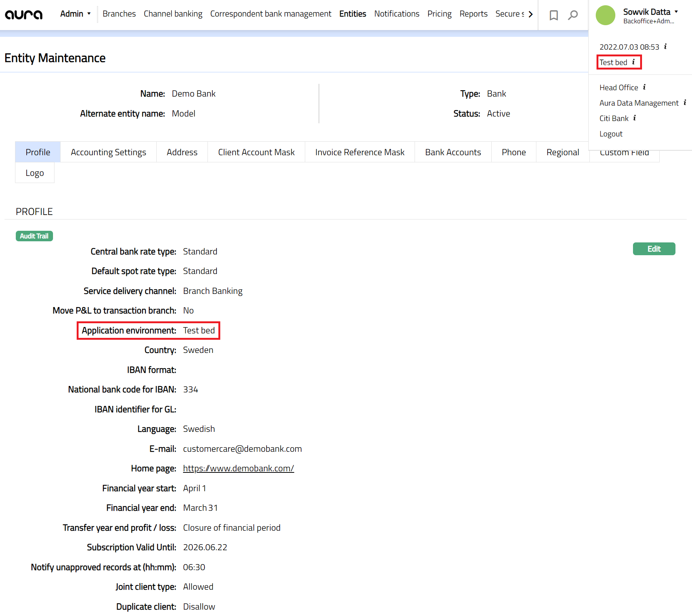The image size is (692, 616).
Task: Collapse the Sowvik Datta user menu
Action: pyautogui.click(x=650, y=12)
